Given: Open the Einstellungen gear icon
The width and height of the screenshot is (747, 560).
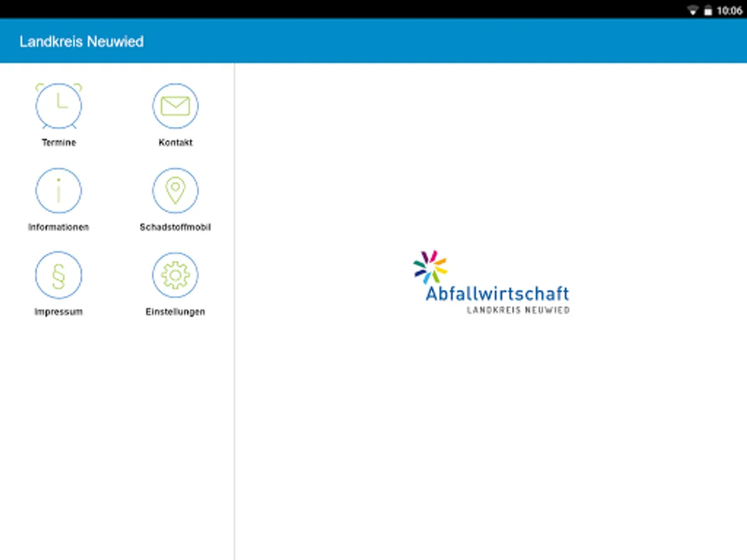Looking at the screenshot, I should pyautogui.click(x=176, y=276).
